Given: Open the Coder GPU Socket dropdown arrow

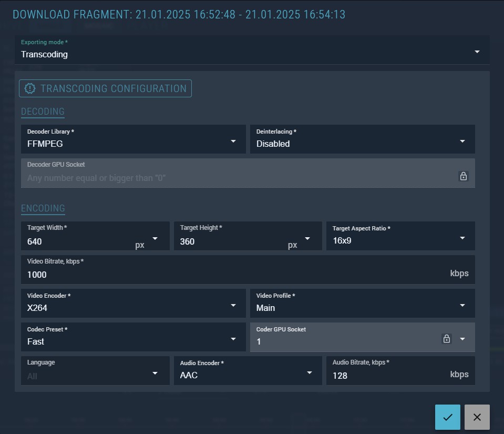Looking at the screenshot, I should click(x=462, y=339).
